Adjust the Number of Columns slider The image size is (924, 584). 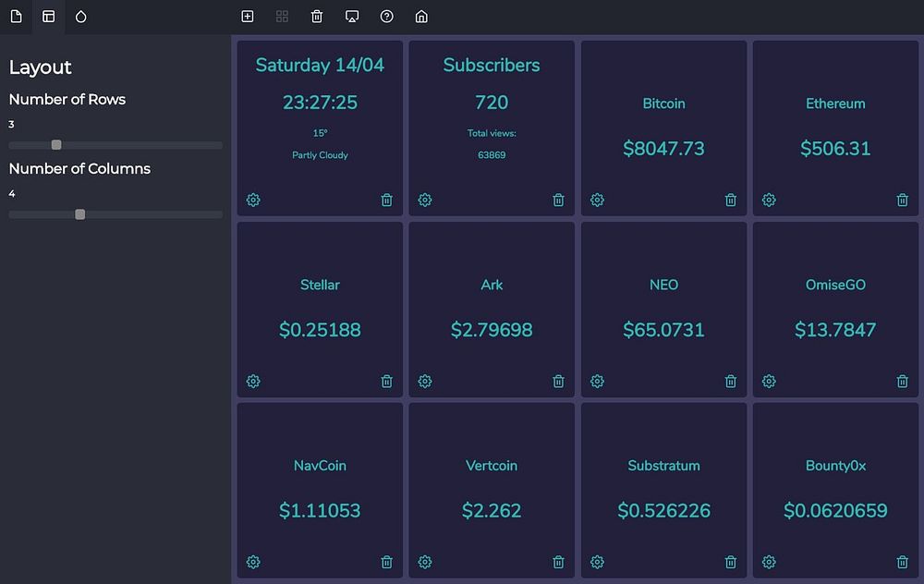click(115, 214)
